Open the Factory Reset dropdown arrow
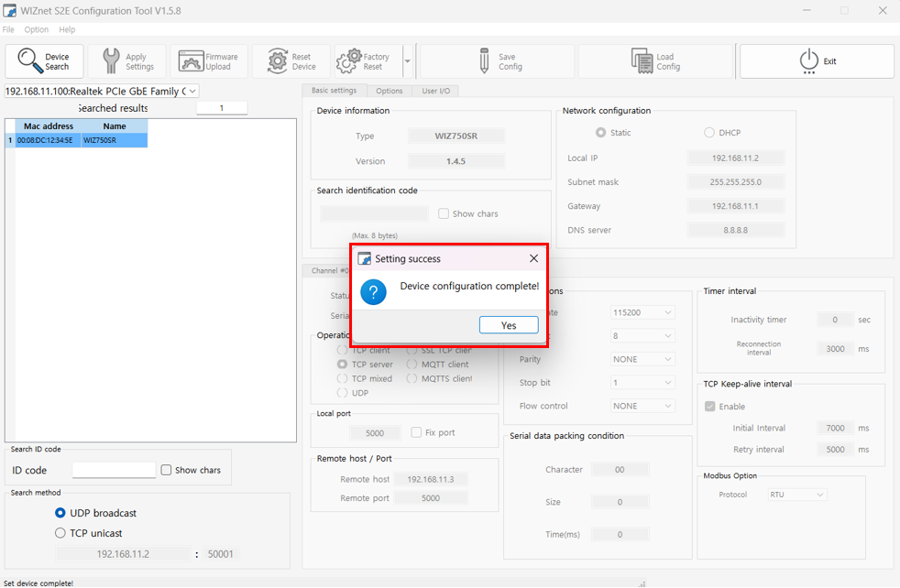Viewport: 900px width, 588px height. [407, 61]
